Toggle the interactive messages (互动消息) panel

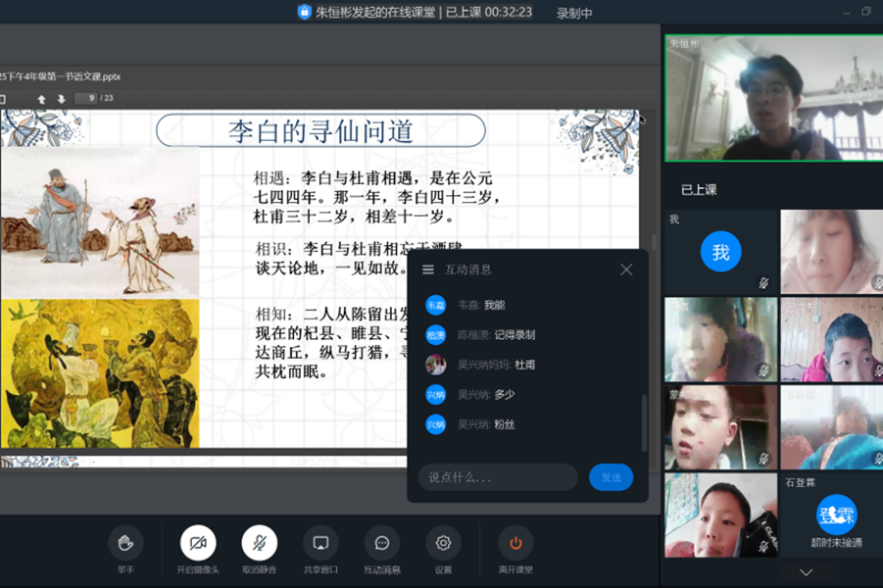click(x=382, y=543)
